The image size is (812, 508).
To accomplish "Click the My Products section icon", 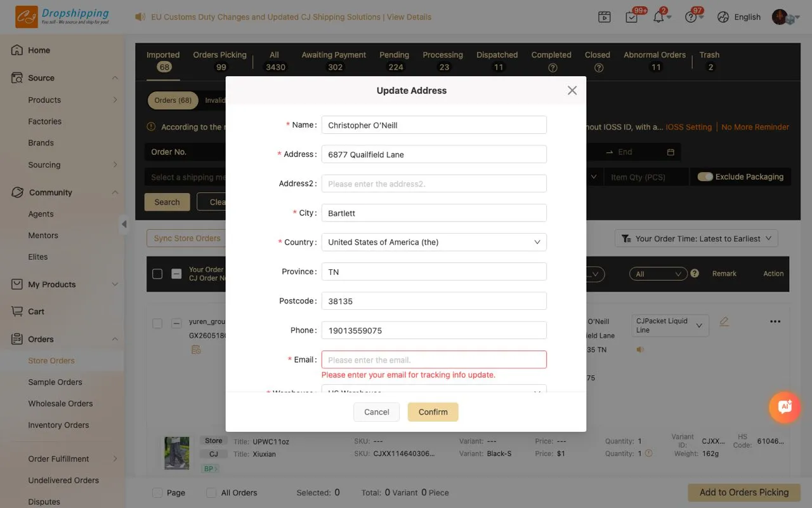I will point(17,284).
